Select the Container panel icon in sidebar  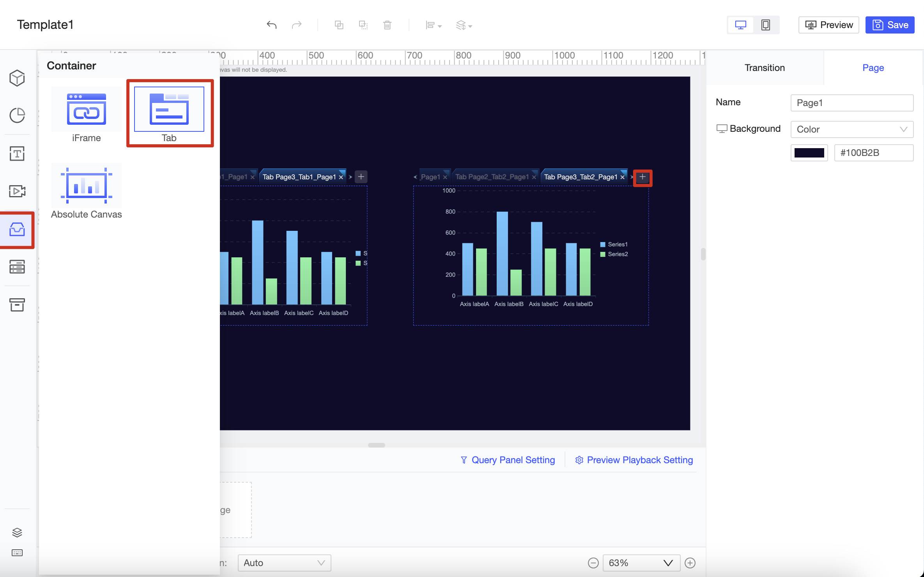pos(17,230)
